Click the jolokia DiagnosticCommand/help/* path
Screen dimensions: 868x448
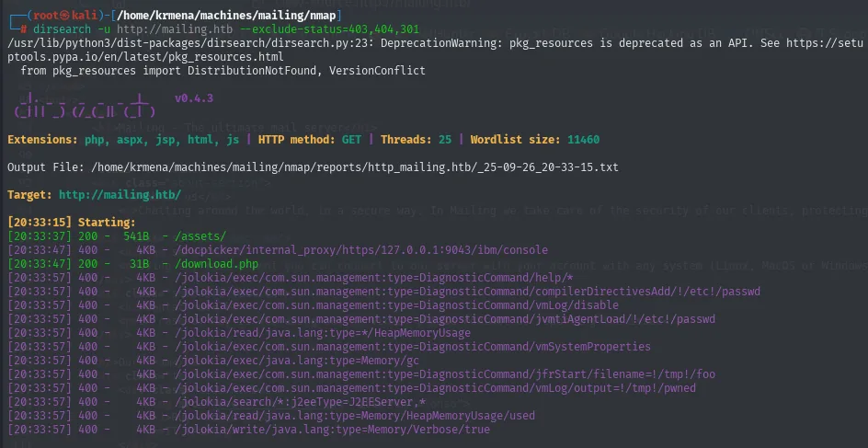click(373, 278)
